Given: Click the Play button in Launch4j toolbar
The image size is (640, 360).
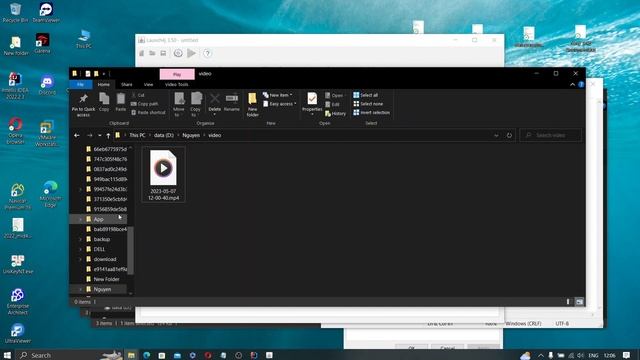Looking at the screenshot, I should (x=191, y=53).
